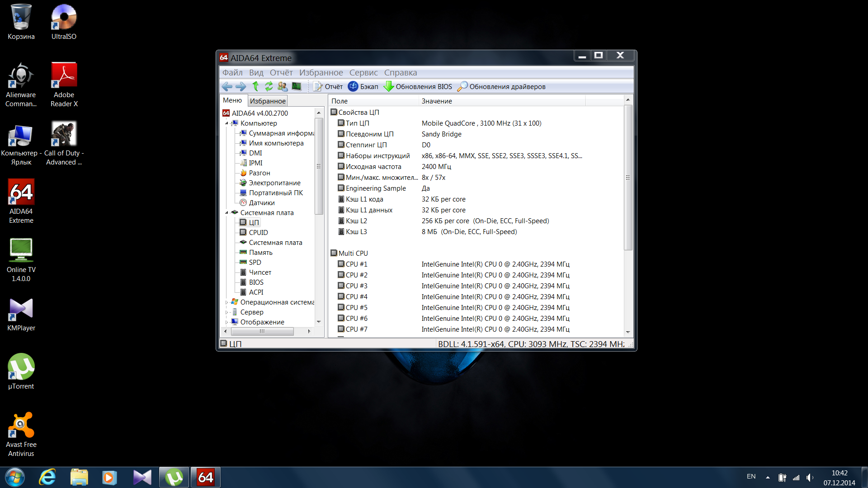Expand the Операционная система tree node
The image size is (868, 488).
[x=226, y=302]
